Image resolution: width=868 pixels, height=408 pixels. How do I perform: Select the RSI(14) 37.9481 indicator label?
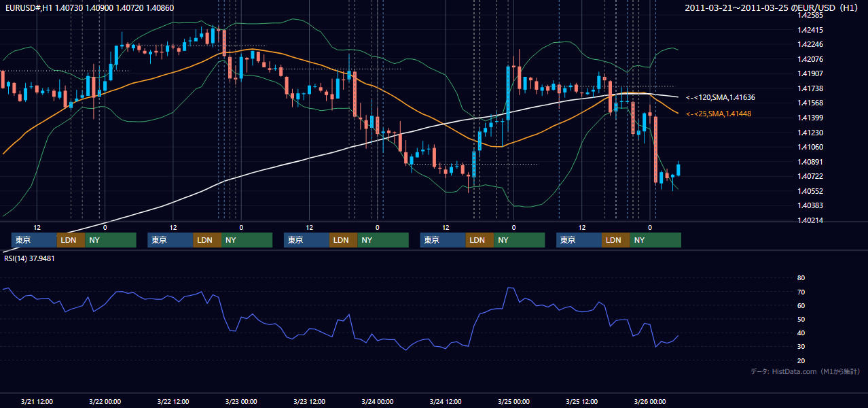(x=30, y=258)
